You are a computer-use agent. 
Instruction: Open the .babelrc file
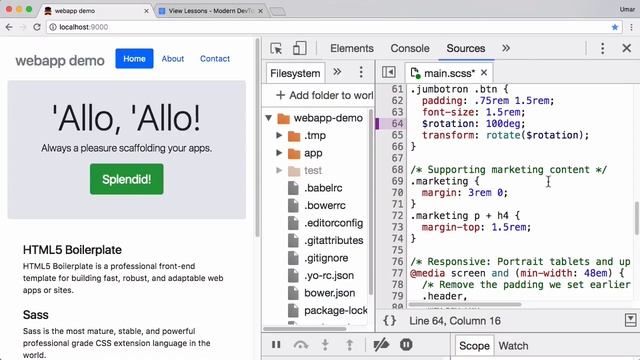[323, 188]
